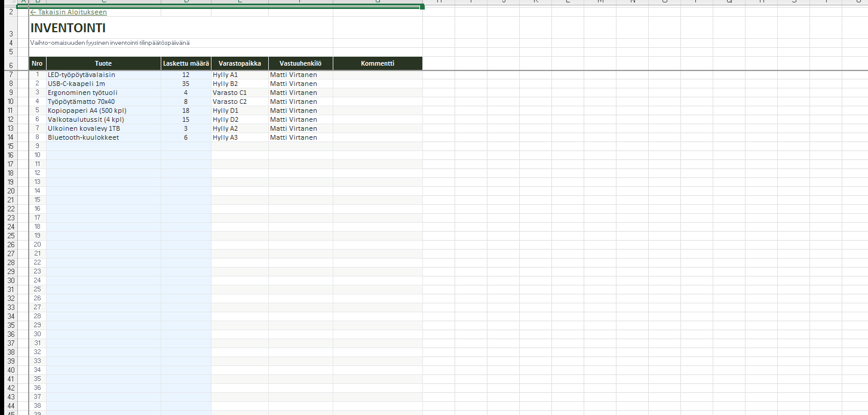Click empty product cell for item 9
The height and width of the screenshot is (415, 868).
[103, 146]
